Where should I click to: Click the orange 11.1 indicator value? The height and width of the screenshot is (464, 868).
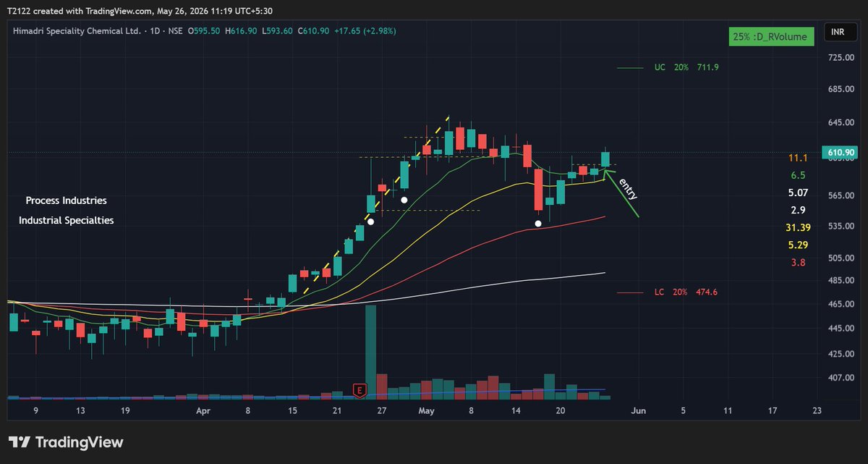click(x=798, y=158)
